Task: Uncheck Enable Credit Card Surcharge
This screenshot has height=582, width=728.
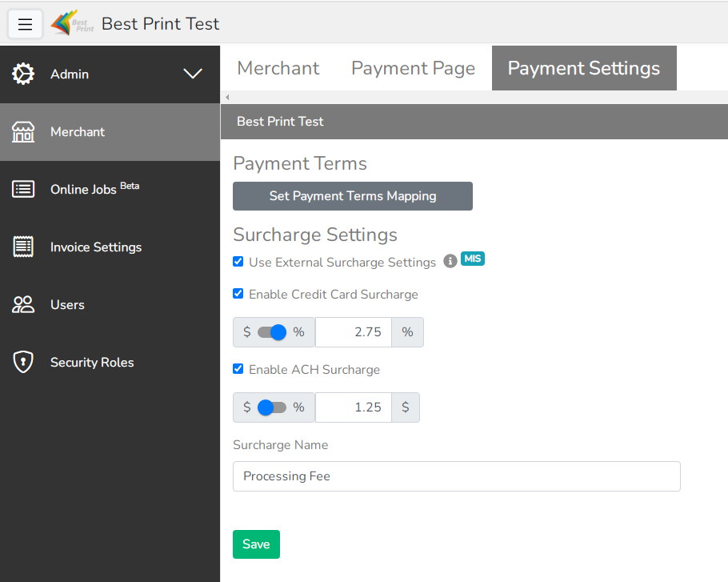Action: (x=238, y=294)
